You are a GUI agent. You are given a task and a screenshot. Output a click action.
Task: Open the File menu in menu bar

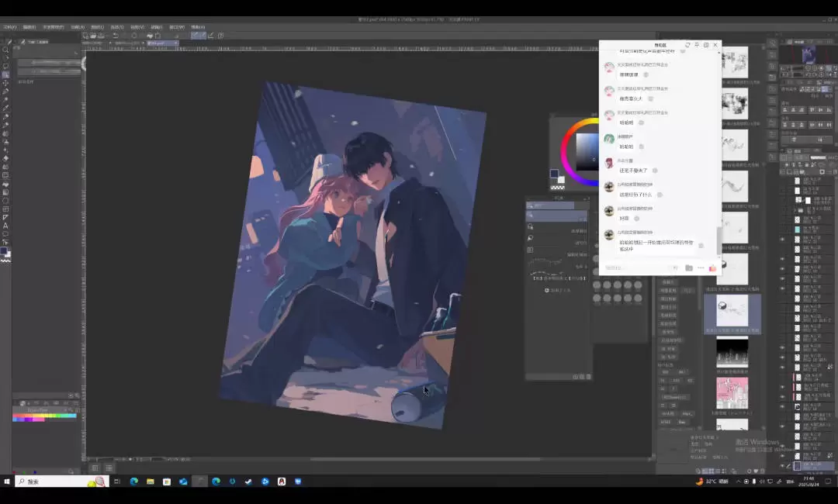9,26
